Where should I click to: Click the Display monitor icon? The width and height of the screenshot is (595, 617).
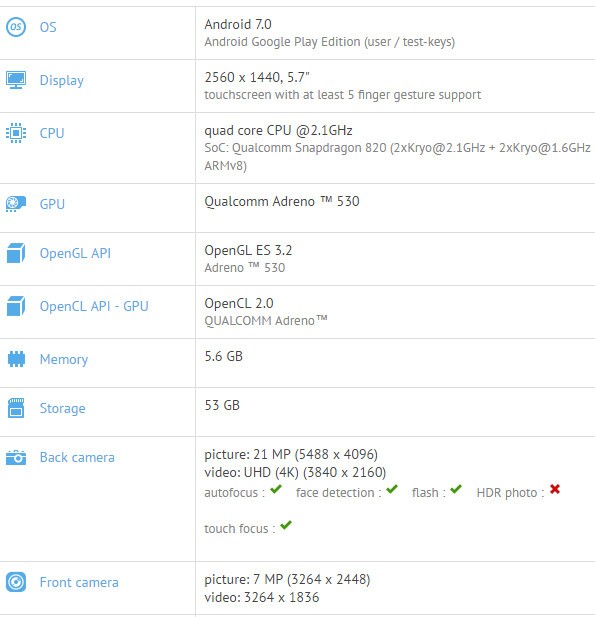click(16, 80)
